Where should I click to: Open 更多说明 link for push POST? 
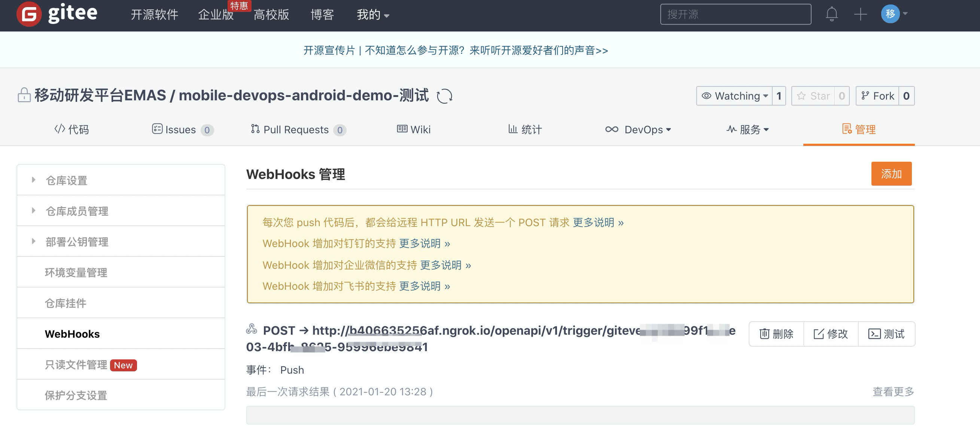[x=598, y=222]
